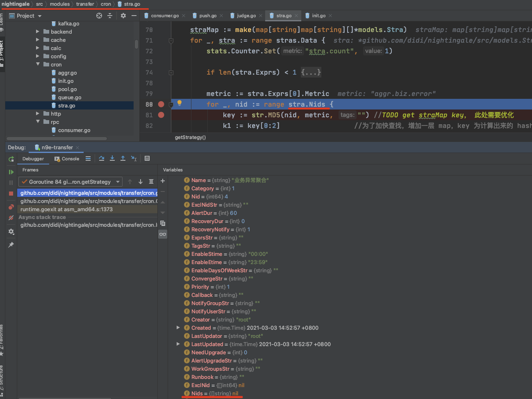Image resolution: width=532 pixels, height=399 pixels.
Task: Click the debugger layout lines icon
Action: (88, 159)
